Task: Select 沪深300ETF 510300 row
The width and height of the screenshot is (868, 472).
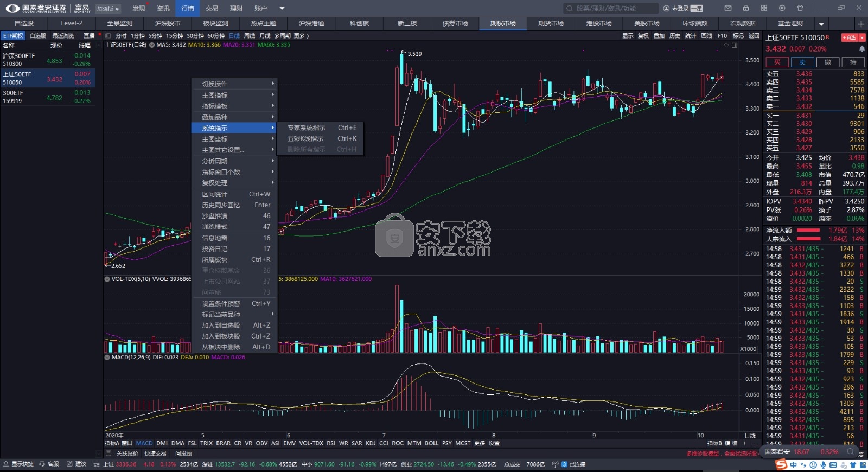Action: click(48, 60)
